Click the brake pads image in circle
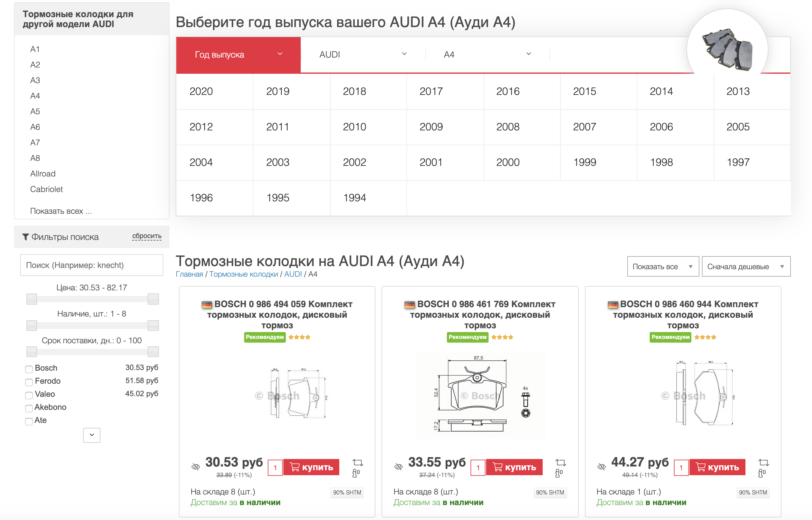Screen dimensions: 812x520 click(727, 50)
